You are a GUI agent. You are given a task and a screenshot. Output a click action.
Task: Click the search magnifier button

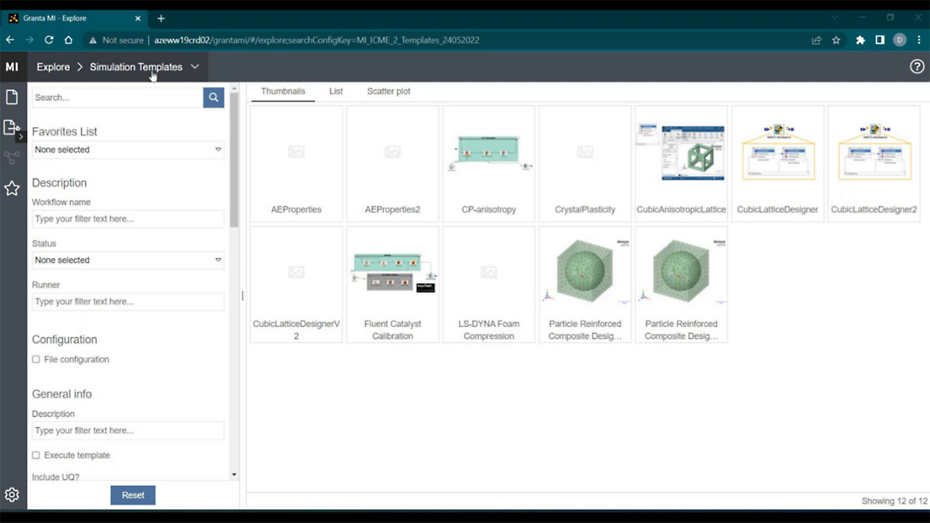click(x=214, y=97)
